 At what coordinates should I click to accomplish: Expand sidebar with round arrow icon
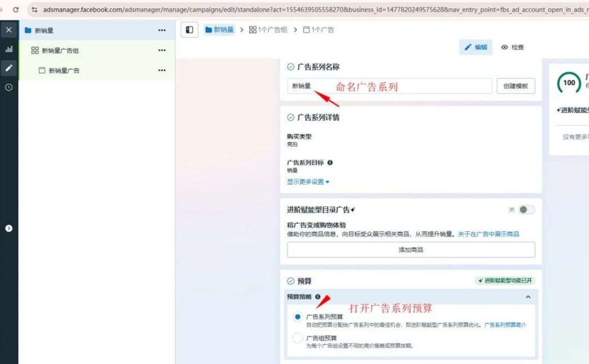[x=9, y=228]
